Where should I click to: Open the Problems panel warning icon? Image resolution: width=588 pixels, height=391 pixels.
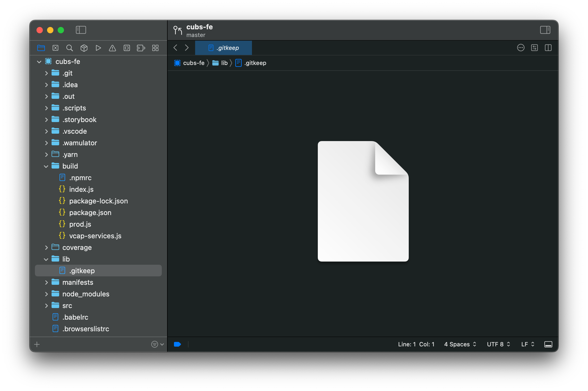(x=112, y=48)
